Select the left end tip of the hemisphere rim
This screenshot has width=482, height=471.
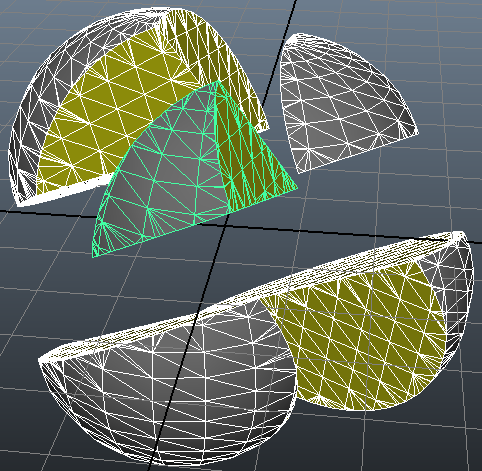tap(41, 361)
